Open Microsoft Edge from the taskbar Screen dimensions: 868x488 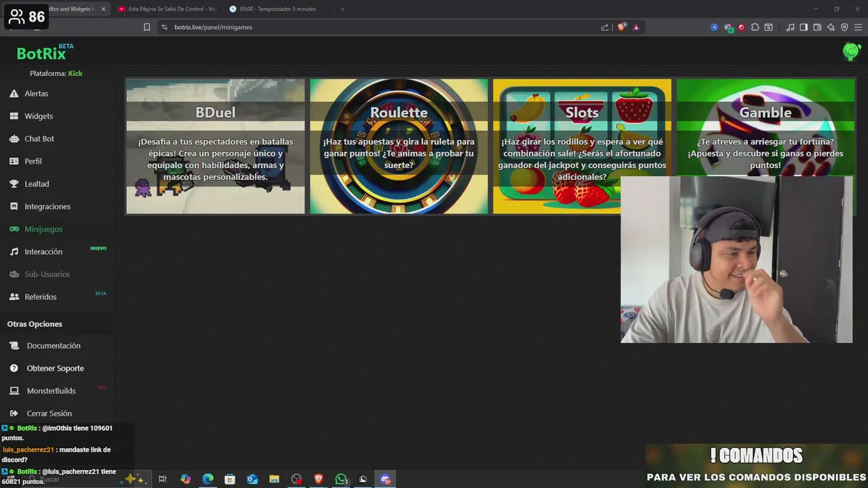pos(208,479)
